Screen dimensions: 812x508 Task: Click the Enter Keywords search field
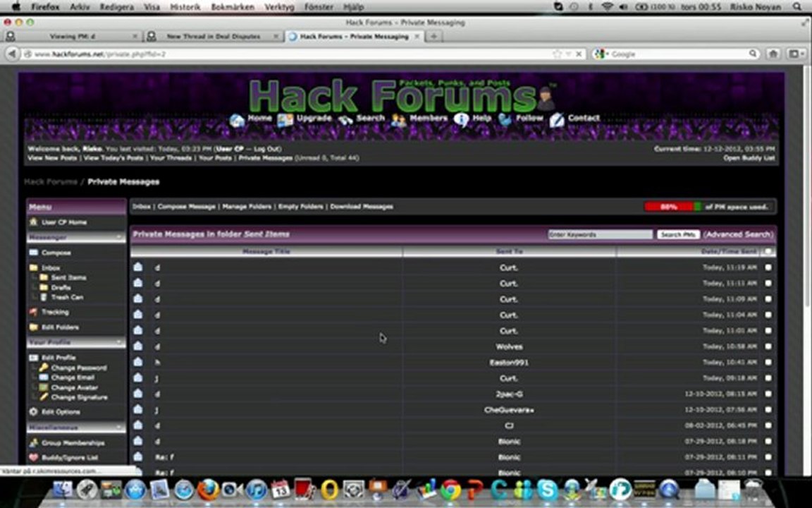601,235
